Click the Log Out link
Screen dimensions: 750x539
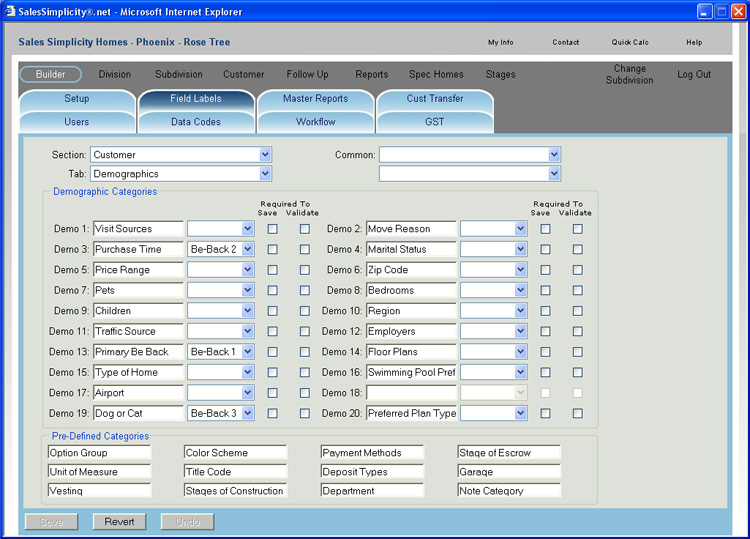click(694, 75)
